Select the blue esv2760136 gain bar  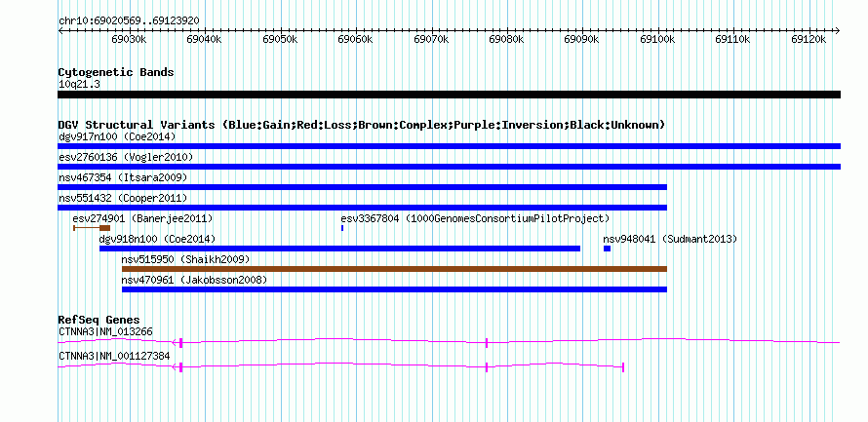point(449,167)
